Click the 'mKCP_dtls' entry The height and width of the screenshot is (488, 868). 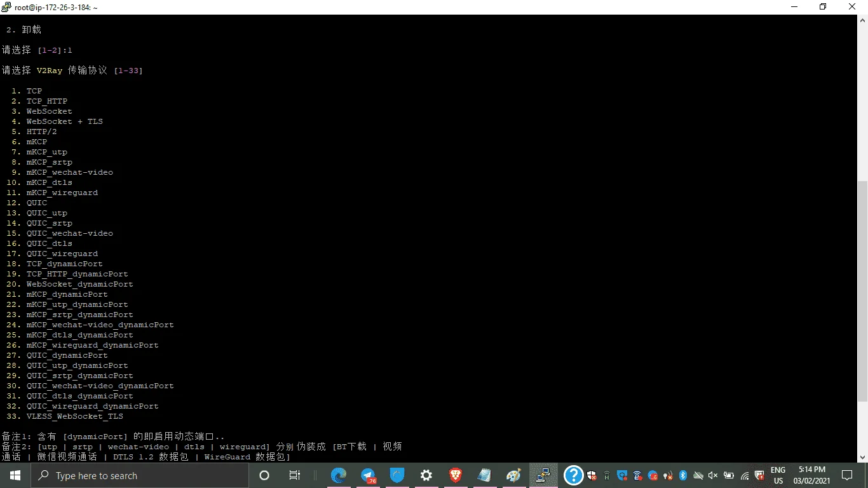coord(49,182)
